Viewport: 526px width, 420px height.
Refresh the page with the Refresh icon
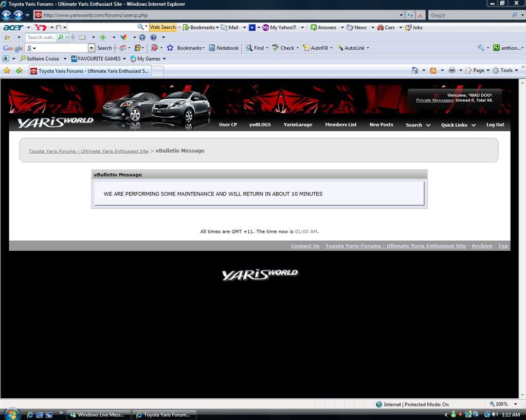click(x=410, y=15)
